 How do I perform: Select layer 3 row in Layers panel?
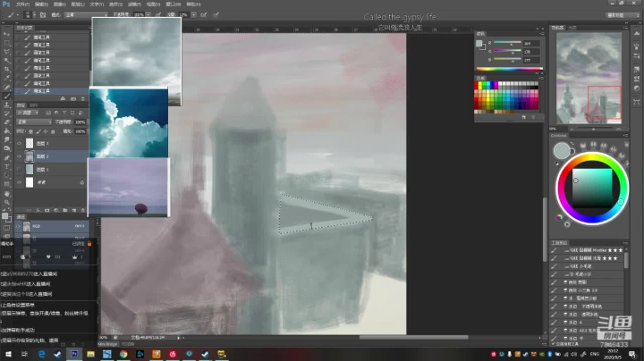pos(51,143)
